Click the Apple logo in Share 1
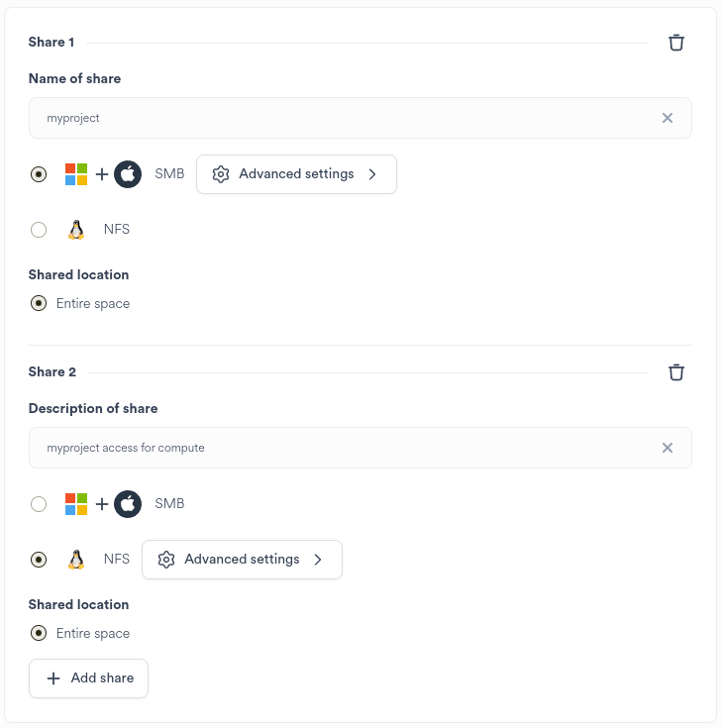722x728 pixels. pos(128,174)
